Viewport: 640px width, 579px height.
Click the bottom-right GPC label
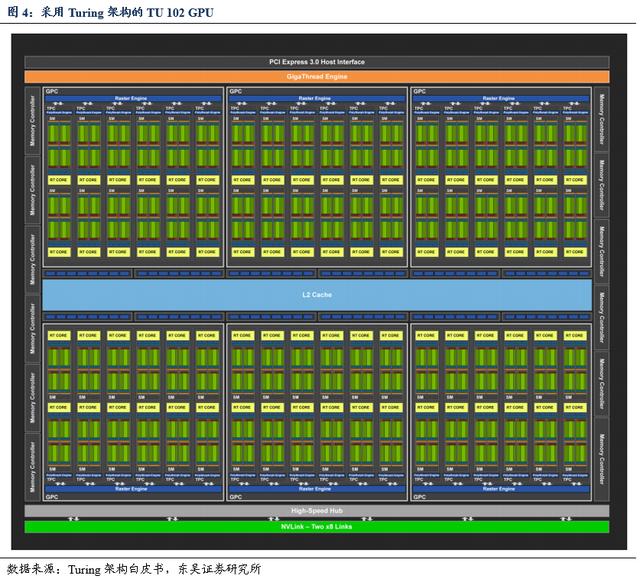point(420,496)
